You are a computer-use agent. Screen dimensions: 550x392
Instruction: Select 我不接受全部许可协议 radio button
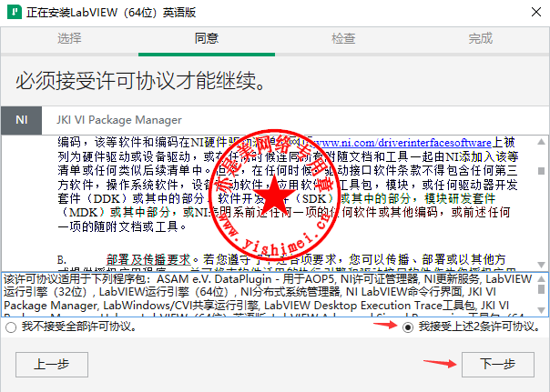pos(11,327)
